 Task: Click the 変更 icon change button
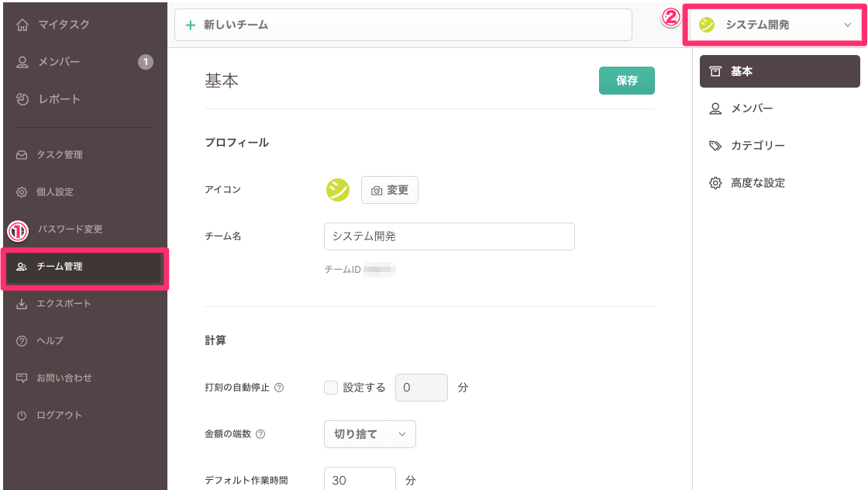[390, 190]
